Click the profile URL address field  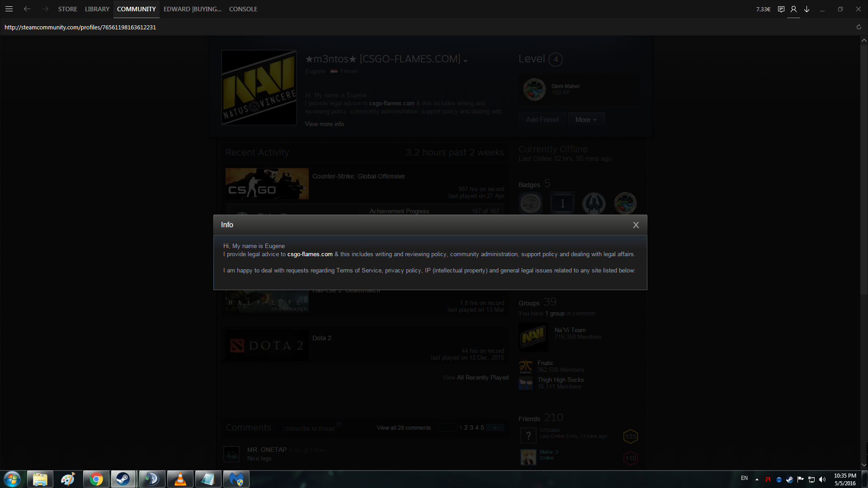pos(80,27)
